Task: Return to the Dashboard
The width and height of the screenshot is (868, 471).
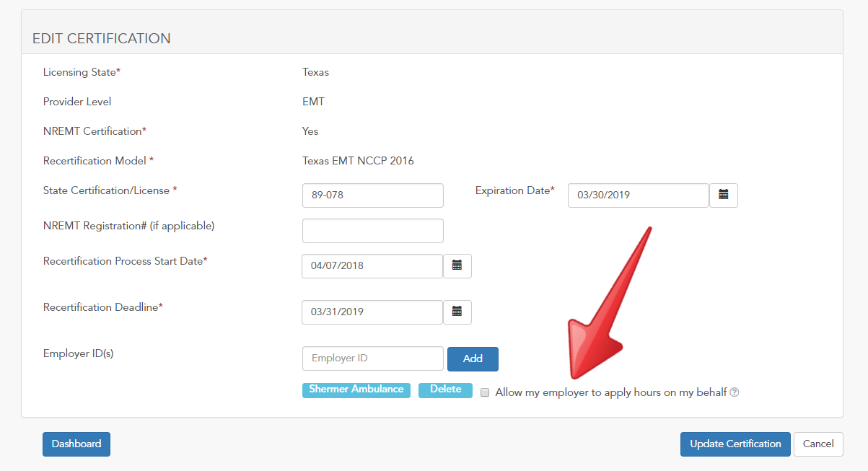Action: click(76, 444)
